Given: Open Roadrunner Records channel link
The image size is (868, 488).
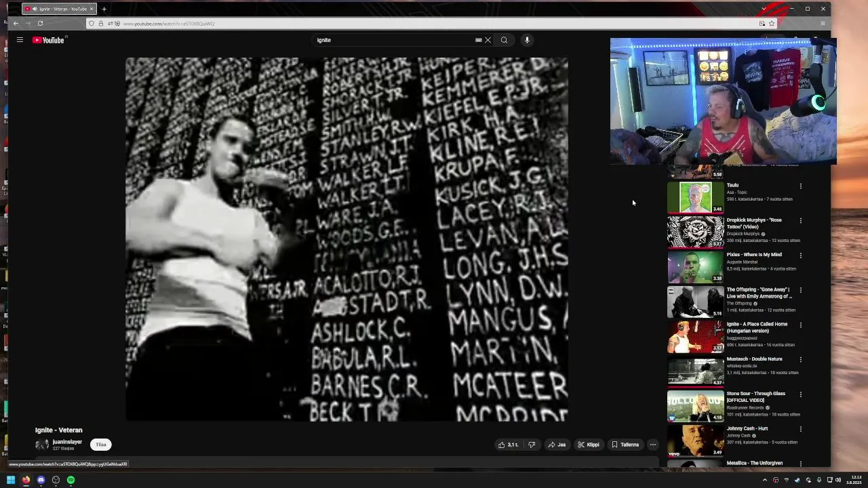Looking at the screenshot, I should point(745,407).
